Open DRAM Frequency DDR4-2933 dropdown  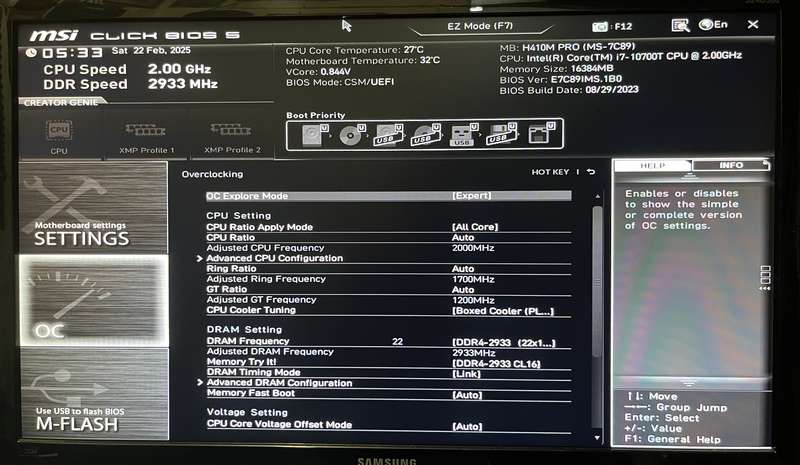point(504,343)
